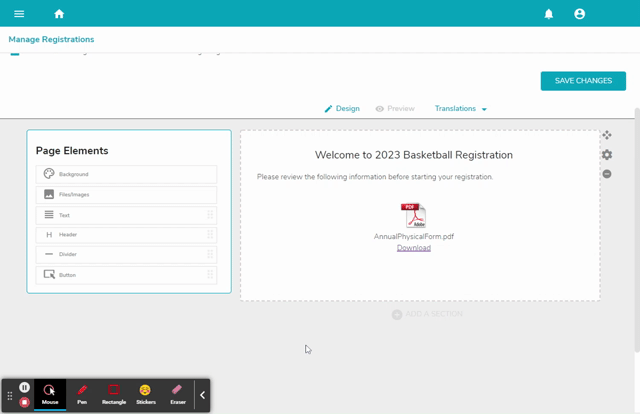The height and width of the screenshot is (414, 640).
Task: Select the Rectangle annotation tool
Action: pyautogui.click(x=114, y=395)
